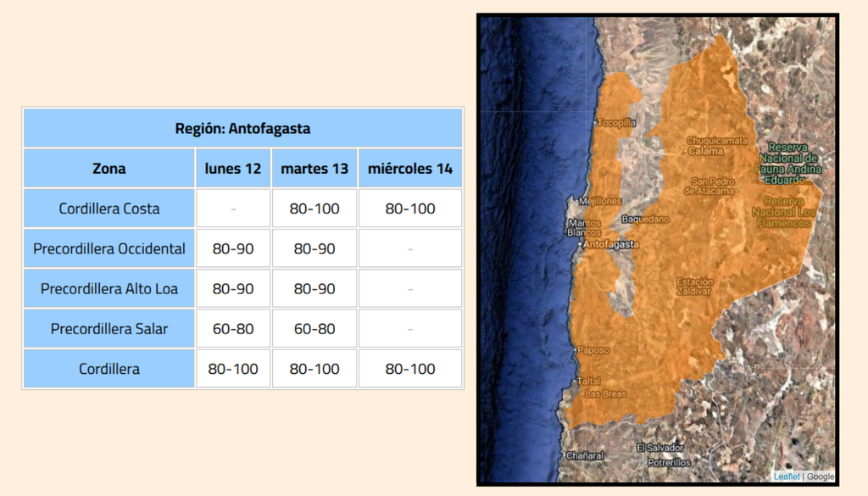Select the Antofagasta city label on the map

click(x=610, y=244)
